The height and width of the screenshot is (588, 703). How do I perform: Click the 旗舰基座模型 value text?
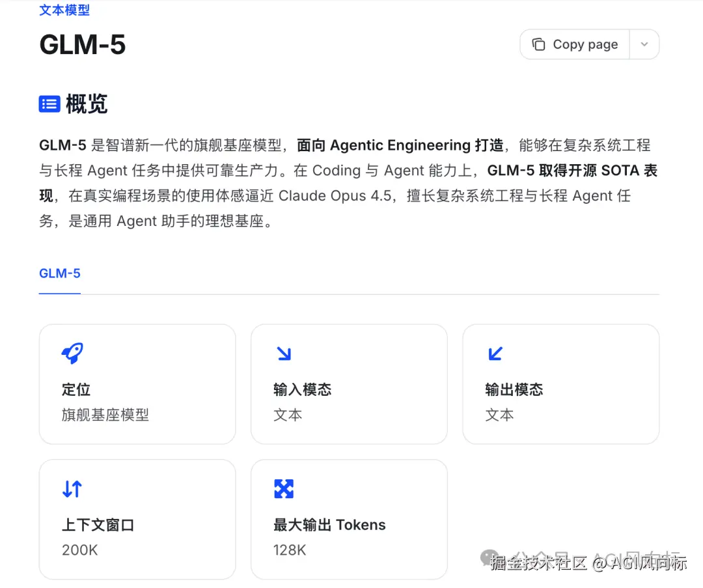105,415
